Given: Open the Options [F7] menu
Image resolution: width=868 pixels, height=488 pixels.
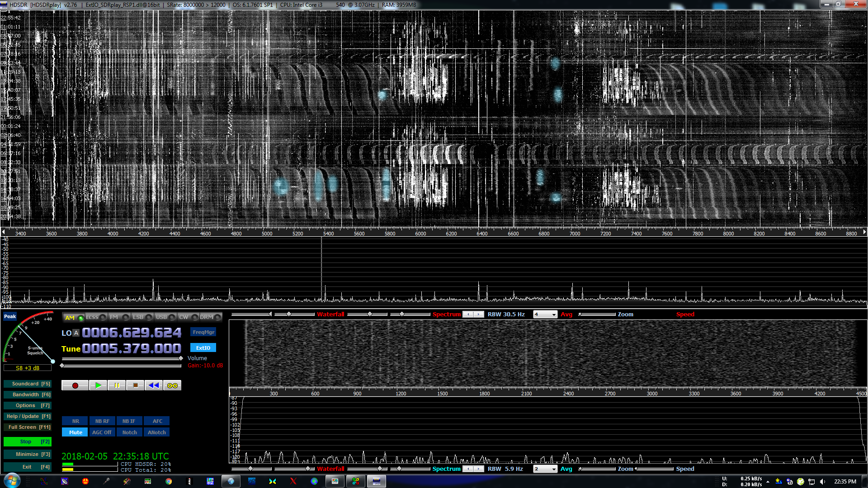Looking at the screenshot, I should coord(27,406).
